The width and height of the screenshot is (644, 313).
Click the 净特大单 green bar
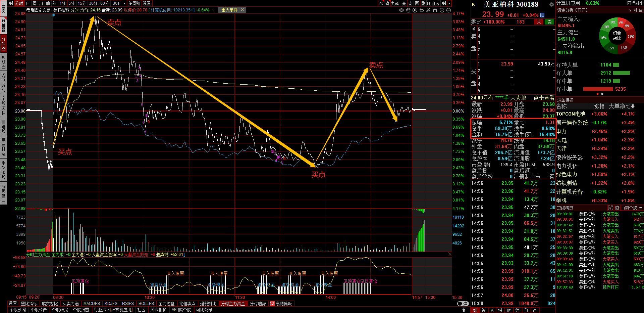[x=616, y=65]
